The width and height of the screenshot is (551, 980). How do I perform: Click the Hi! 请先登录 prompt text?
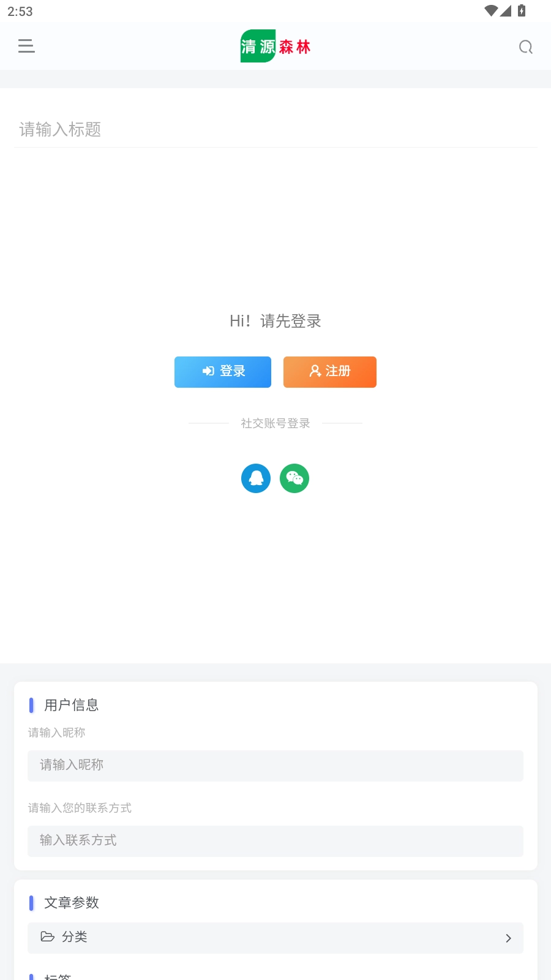tap(275, 321)
